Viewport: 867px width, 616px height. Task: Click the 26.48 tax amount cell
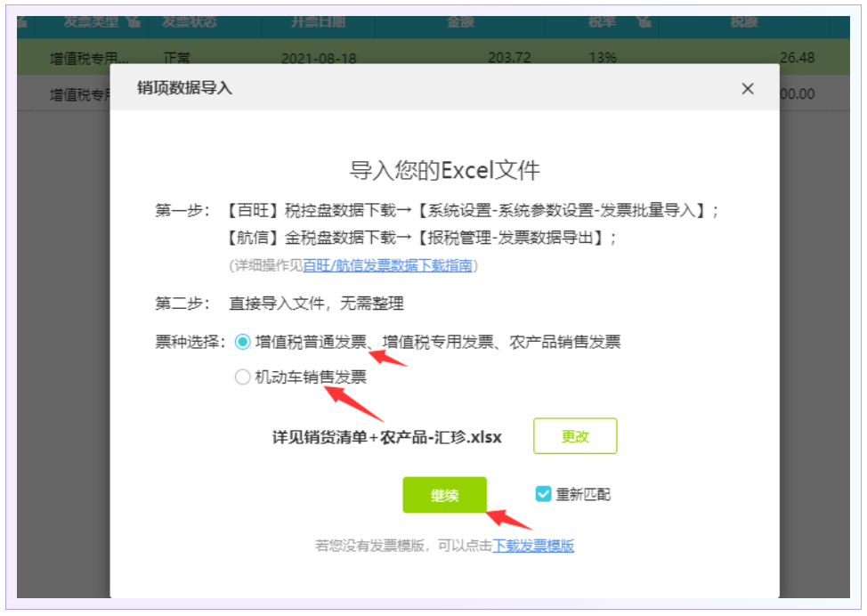coord(798,58)
